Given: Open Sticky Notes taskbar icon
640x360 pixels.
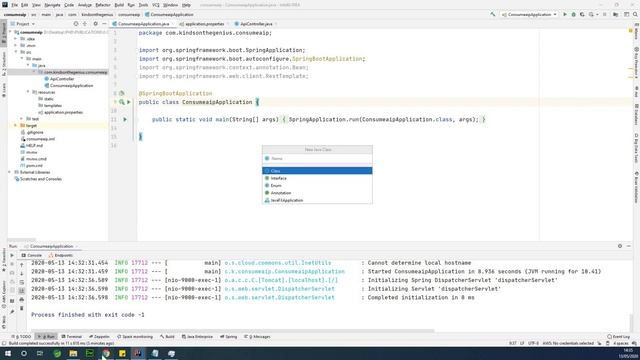Looking at the screenshot, I should [x=122, y=353].
